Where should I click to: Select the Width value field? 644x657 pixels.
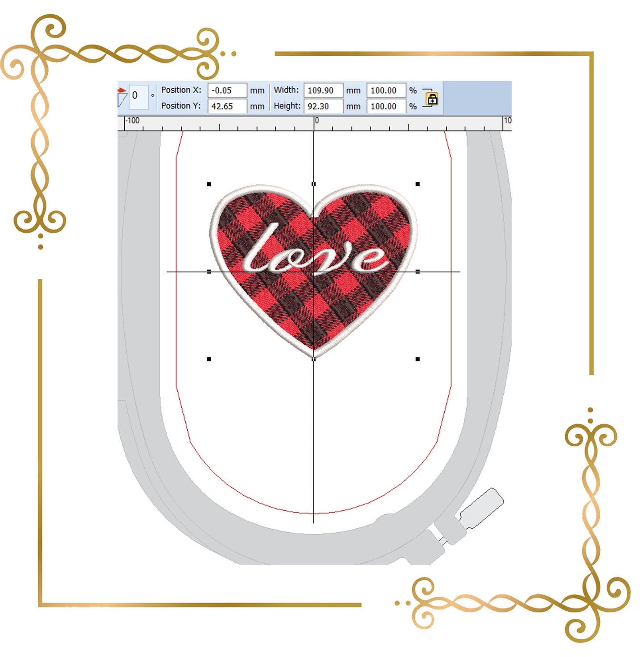(323, 90)
